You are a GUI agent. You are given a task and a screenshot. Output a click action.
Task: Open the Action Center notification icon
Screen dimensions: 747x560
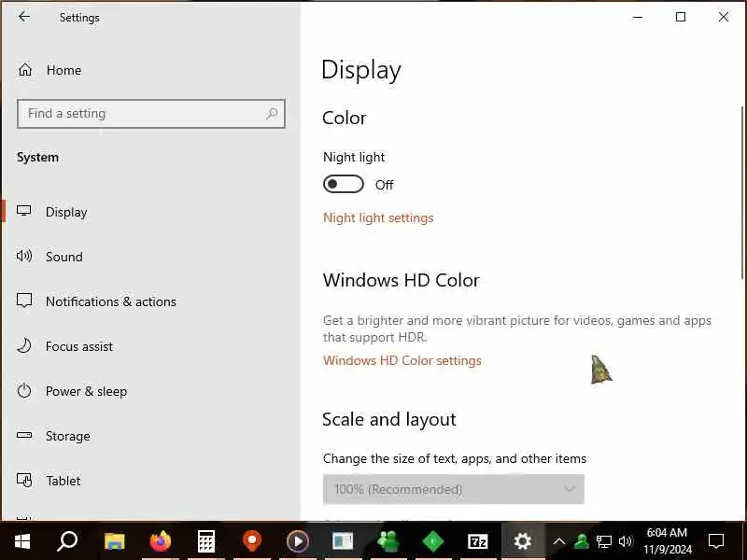tap(716, 541)
